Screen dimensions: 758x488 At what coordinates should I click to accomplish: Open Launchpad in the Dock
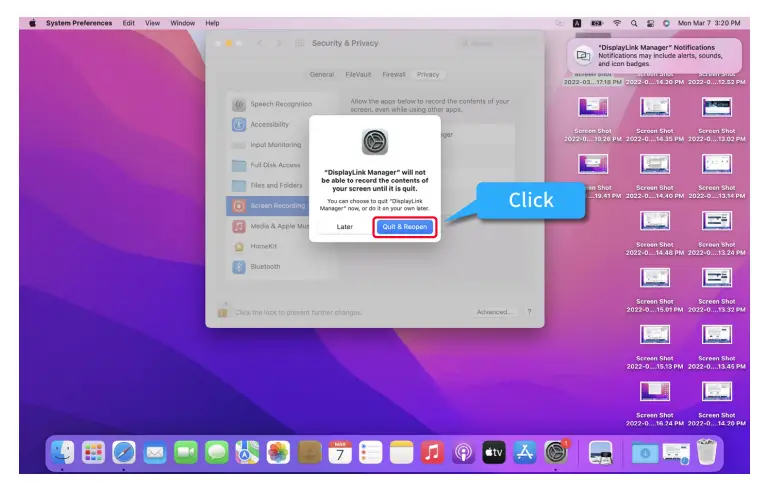coord(93,452)
